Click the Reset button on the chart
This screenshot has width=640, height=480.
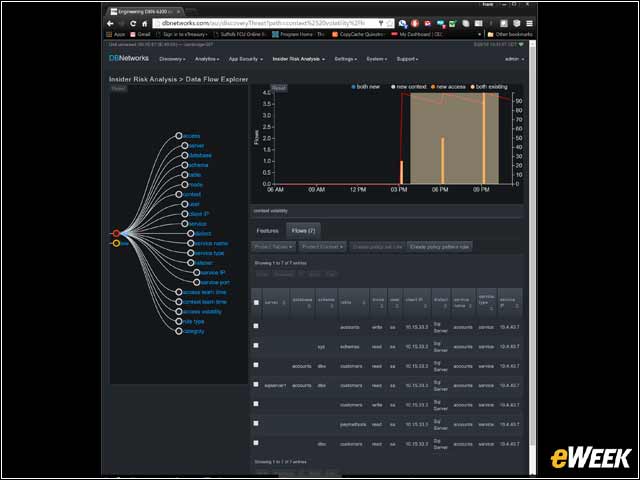(x=279, y=88)
